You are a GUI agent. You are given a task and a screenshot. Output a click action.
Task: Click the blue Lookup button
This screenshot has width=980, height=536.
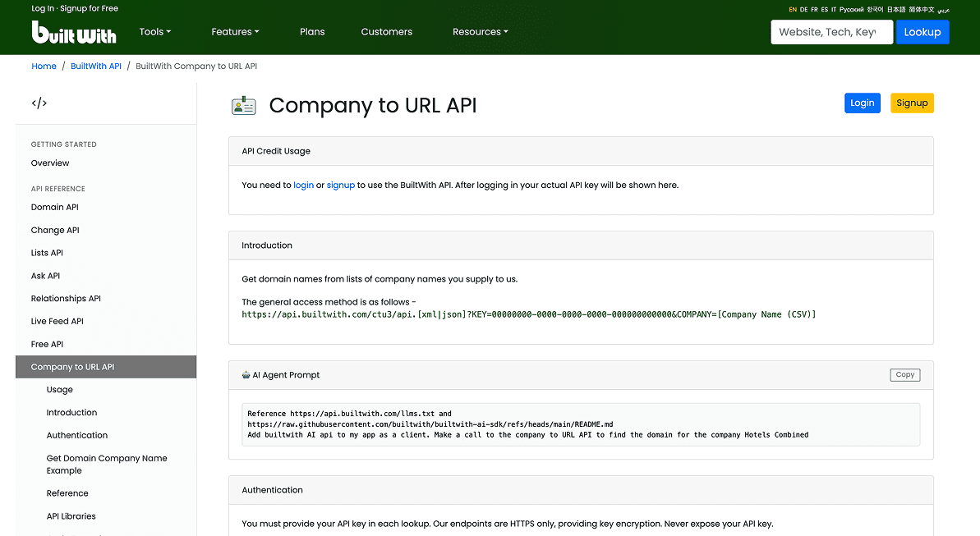click(922, 32)
